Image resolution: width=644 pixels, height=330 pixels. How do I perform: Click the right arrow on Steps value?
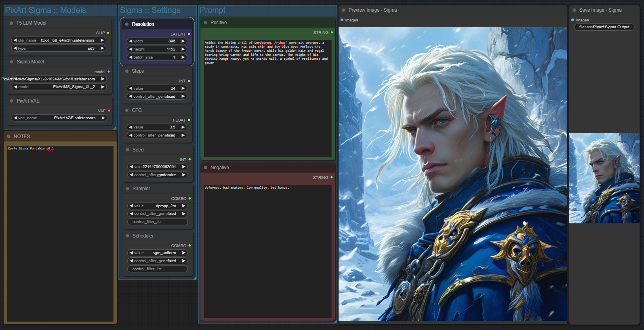pos(183,88)
